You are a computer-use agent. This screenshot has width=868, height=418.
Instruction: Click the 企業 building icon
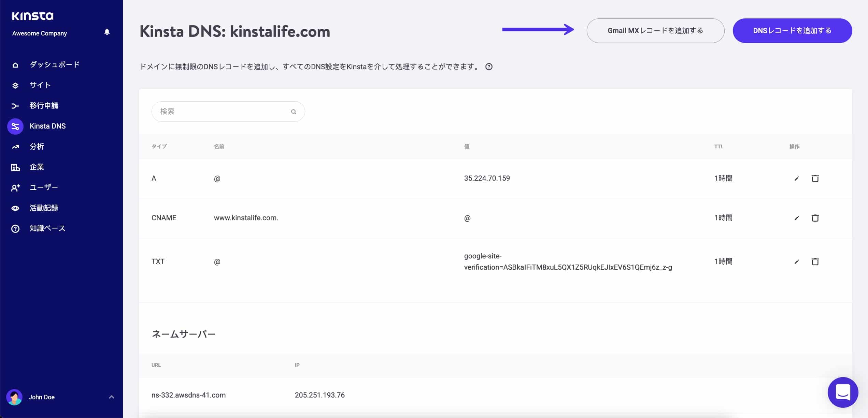point(15,167)
